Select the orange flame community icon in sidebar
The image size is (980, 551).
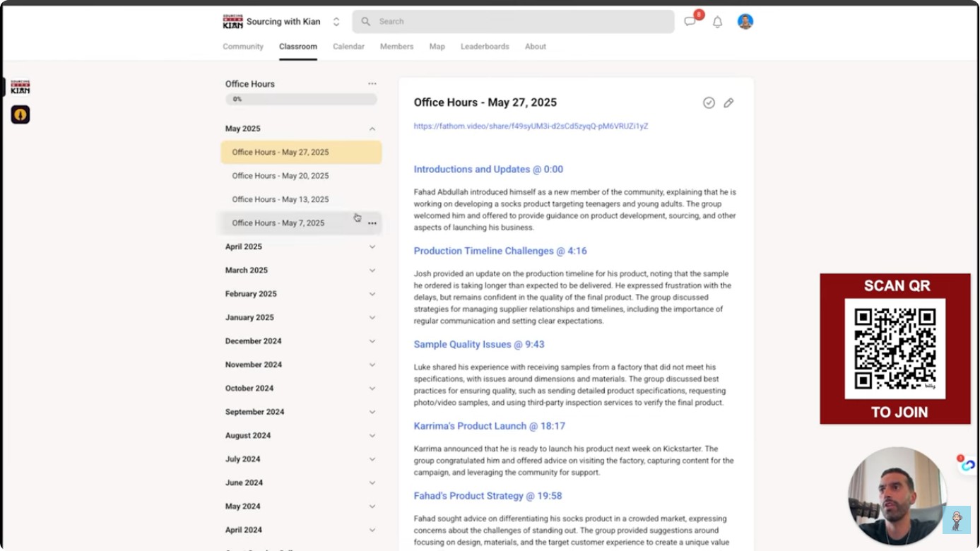point(20,114)
